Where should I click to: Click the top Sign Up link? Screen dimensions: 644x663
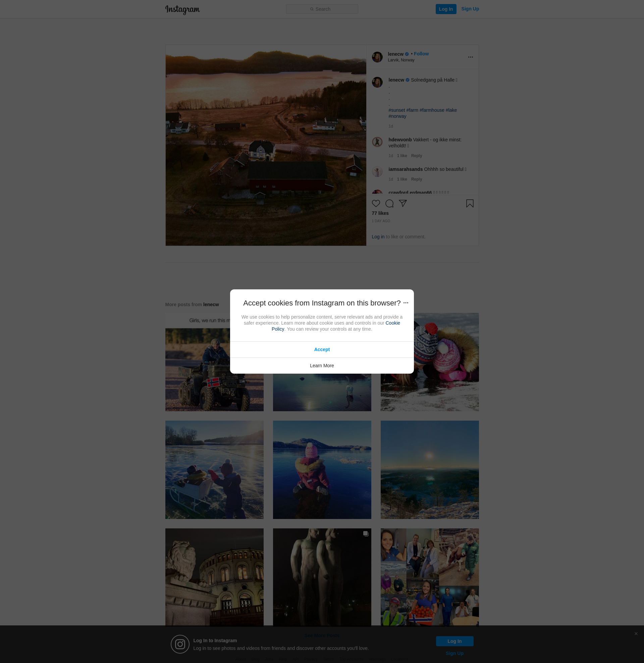tap(470, 9)
